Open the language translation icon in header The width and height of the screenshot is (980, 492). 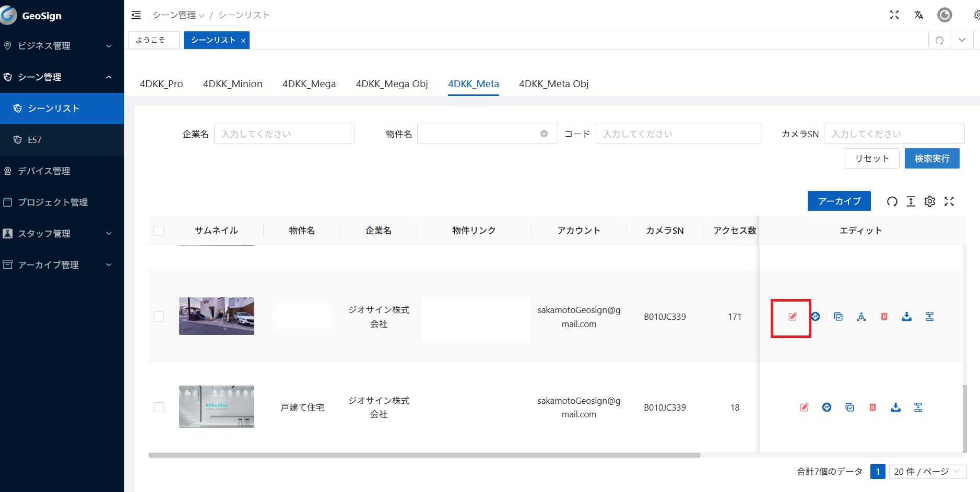tap(918, 15)
